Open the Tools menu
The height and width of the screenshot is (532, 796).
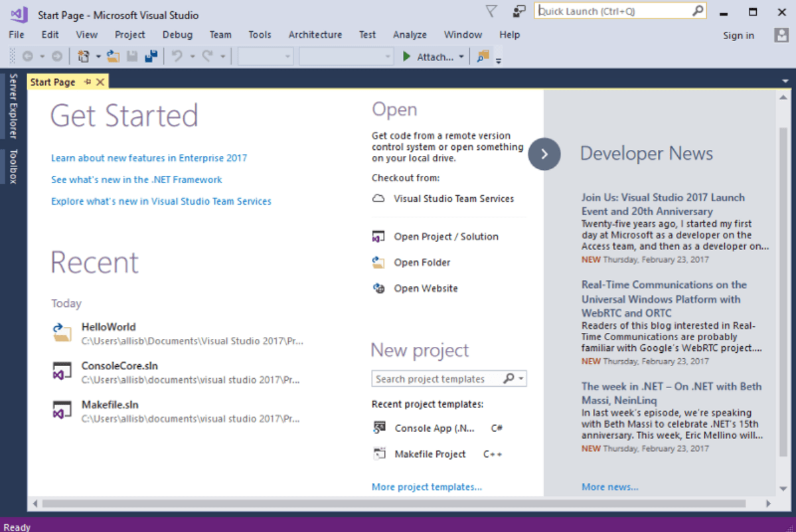[x=260, y=34]
